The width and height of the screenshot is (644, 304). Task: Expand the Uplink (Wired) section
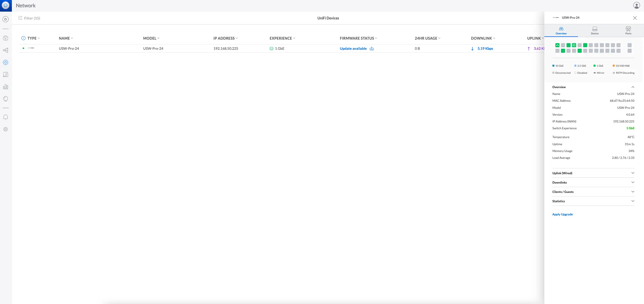click(593, 173)
